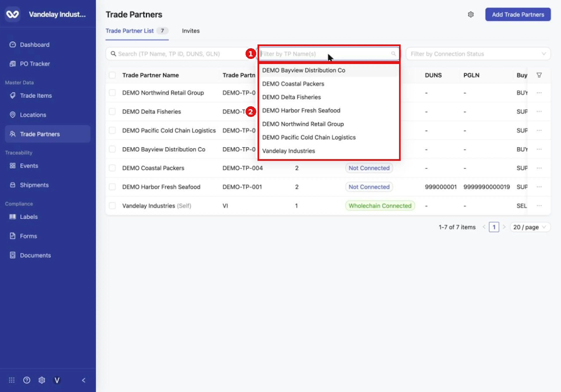Screen dimensions: 561x392
Task: Toggle the select-all checkbox in table header
Action: 112,75
